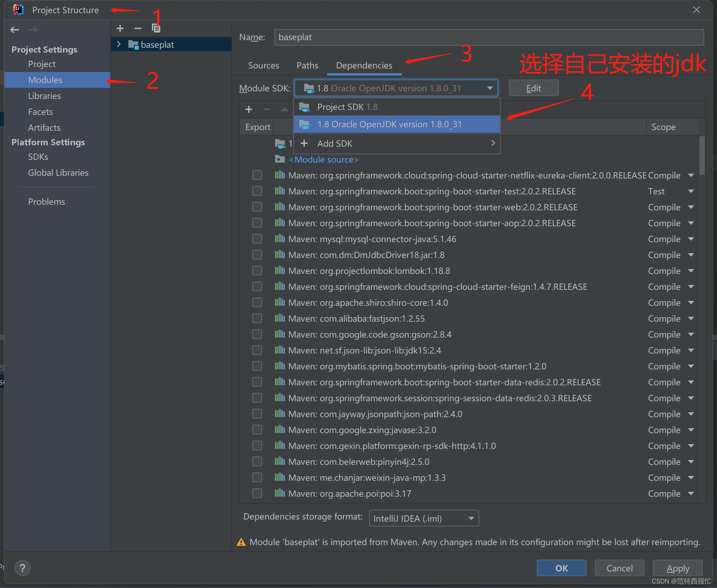Click the back navigation arrow

tap(15, 30)
